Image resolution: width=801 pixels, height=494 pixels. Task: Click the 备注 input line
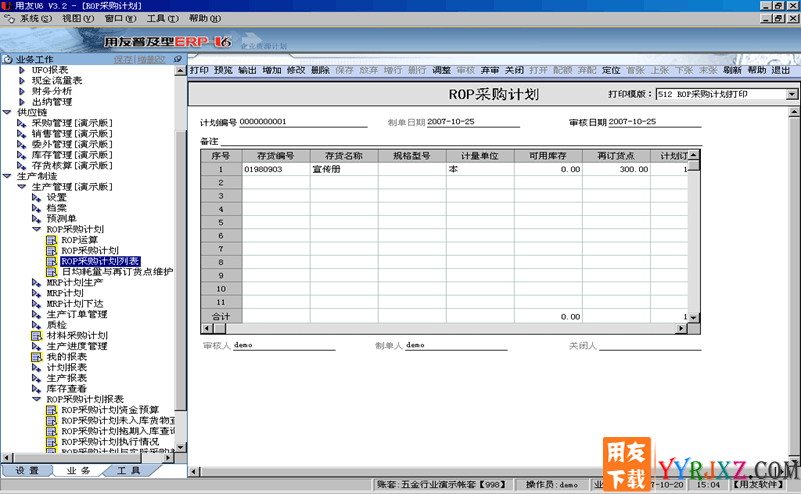[x=461, y=141]
